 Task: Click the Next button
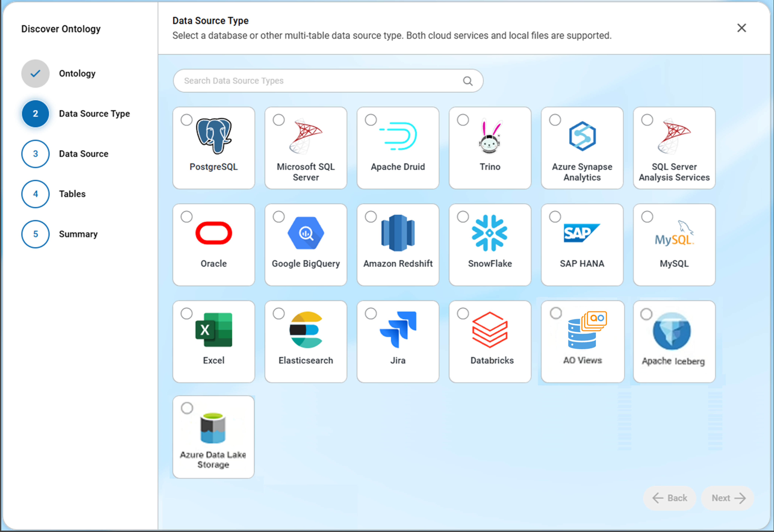tap(728, 498)
